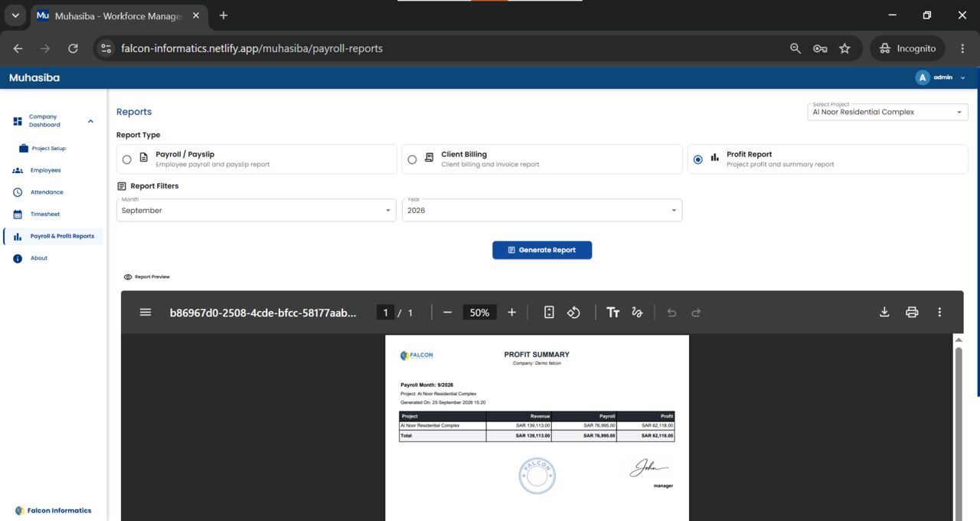
Task: Open the PDF viewer more actions menu
Action: pos(939,313)
